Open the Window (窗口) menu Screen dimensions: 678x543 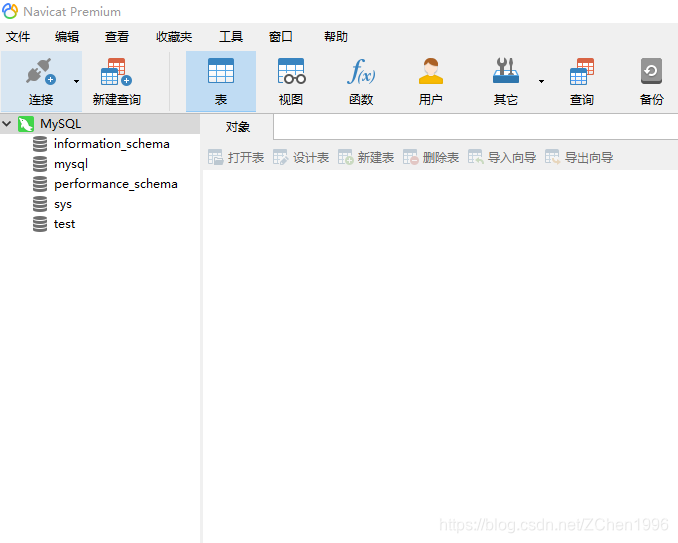(281, 37)
